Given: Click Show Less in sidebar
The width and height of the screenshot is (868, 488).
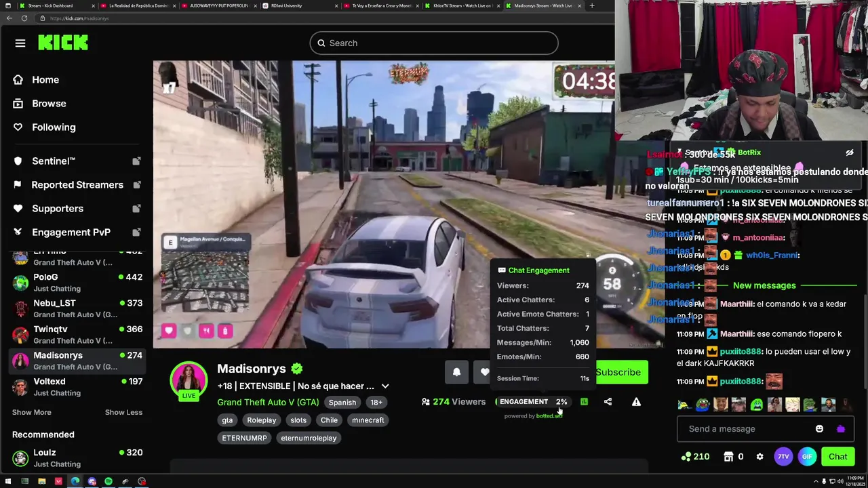Looking at the screenshot, I should click(x=123, y=412).
